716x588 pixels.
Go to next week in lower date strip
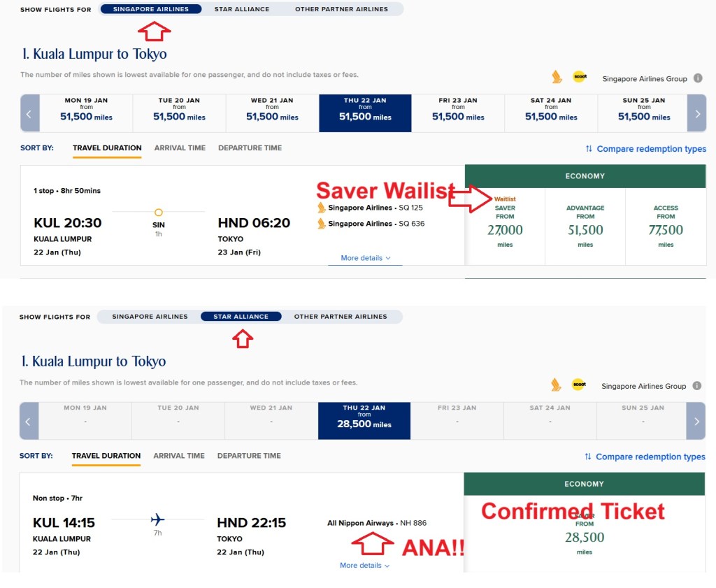click(696, 421)
